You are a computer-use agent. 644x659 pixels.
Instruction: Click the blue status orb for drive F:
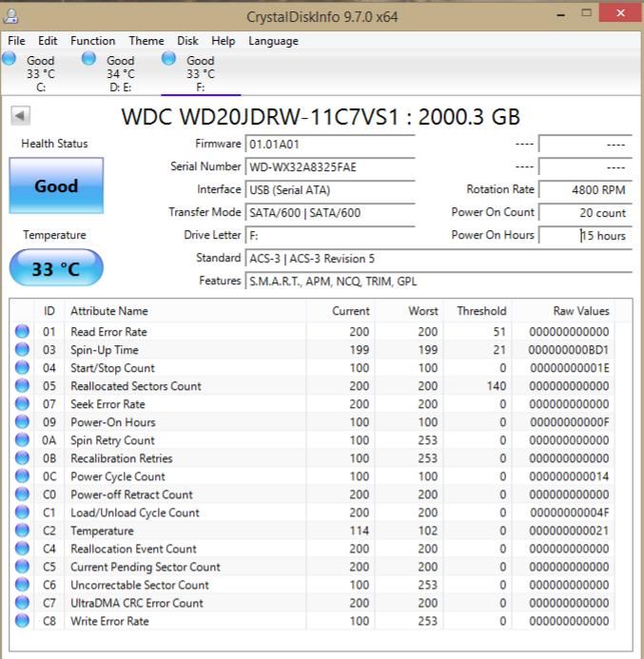pos(168,58)
